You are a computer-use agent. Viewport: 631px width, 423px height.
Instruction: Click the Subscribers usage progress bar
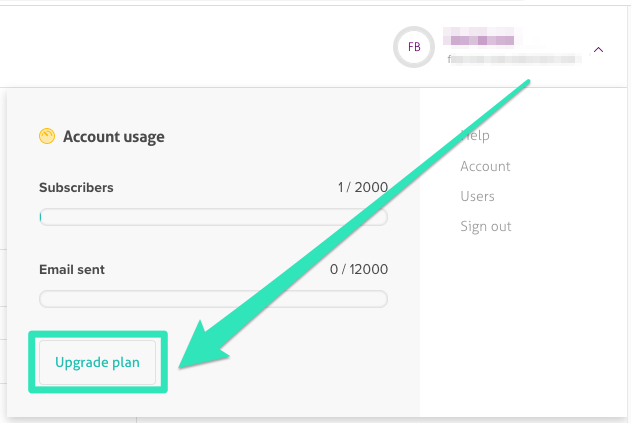[x=213, y=217]
